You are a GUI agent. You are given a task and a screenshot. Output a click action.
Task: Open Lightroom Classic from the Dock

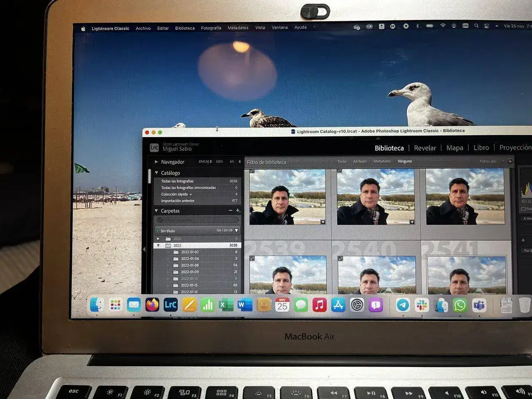(x=170, y=305)
